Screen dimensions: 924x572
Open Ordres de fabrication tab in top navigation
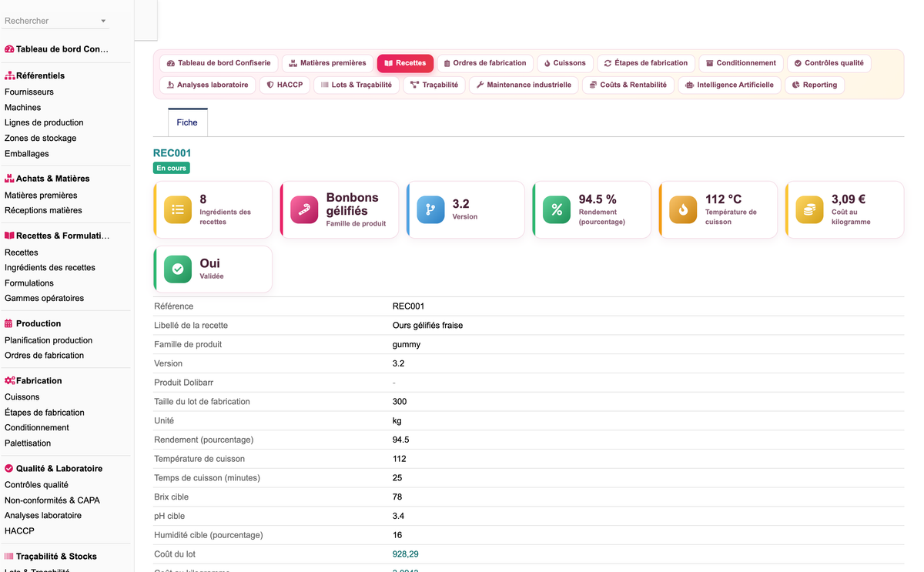[485, 63]
